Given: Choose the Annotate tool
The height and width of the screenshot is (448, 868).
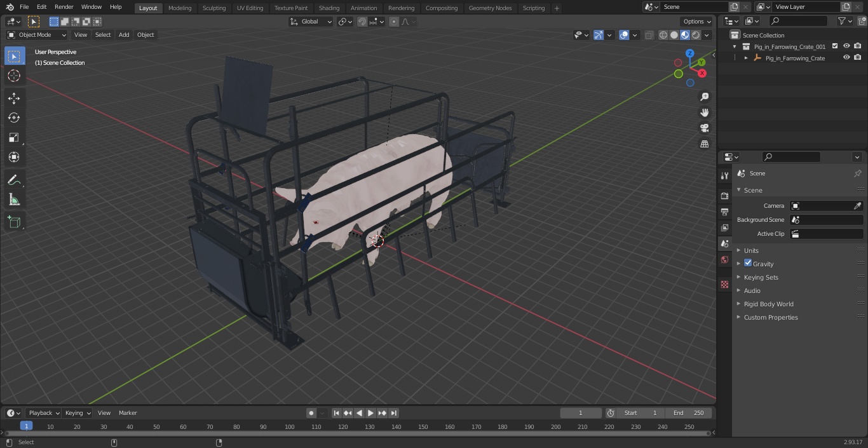Looking at the screenshot, I should [x=14, y=180].
